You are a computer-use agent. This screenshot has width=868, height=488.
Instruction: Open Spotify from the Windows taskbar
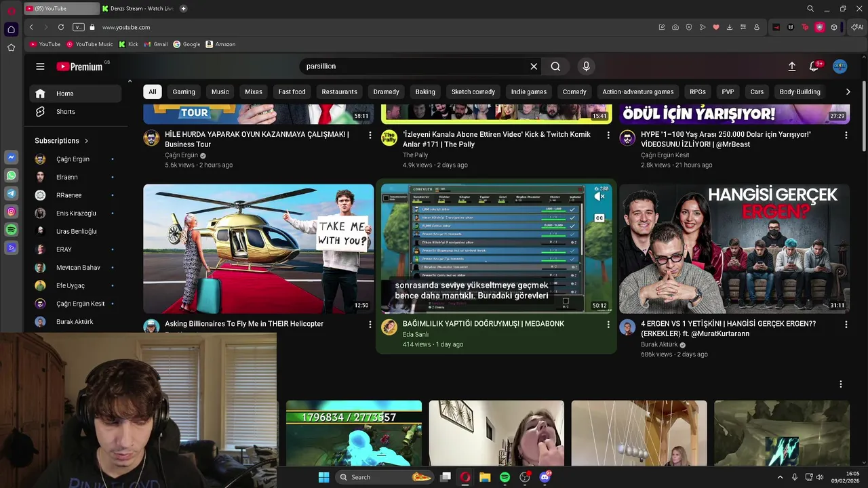click(505, 477)
